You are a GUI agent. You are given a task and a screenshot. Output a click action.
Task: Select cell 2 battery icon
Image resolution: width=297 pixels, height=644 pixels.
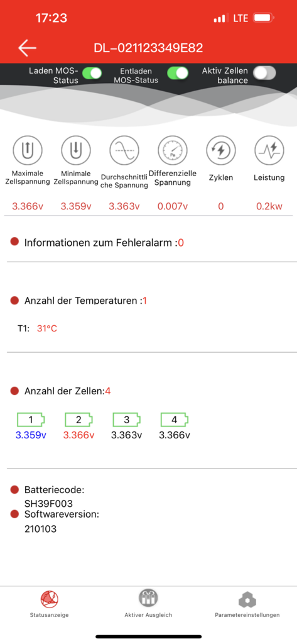tap(78, 419)
